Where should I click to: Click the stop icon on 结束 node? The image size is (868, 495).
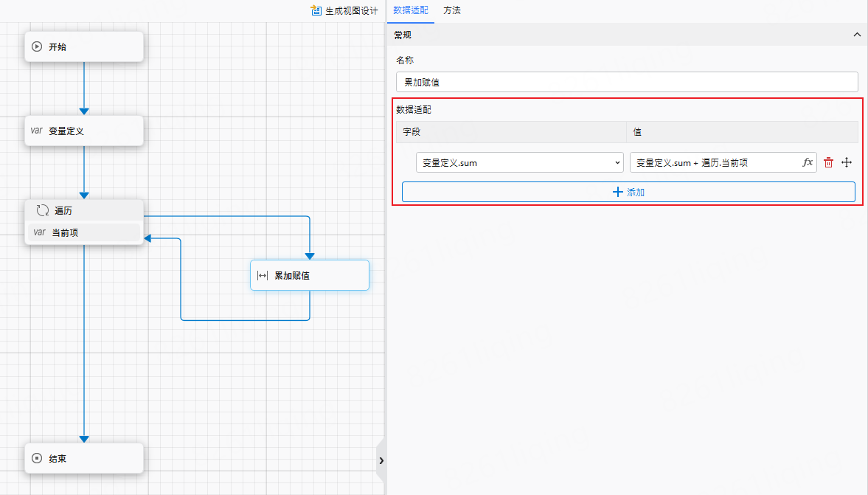click(x=37, y=458)
